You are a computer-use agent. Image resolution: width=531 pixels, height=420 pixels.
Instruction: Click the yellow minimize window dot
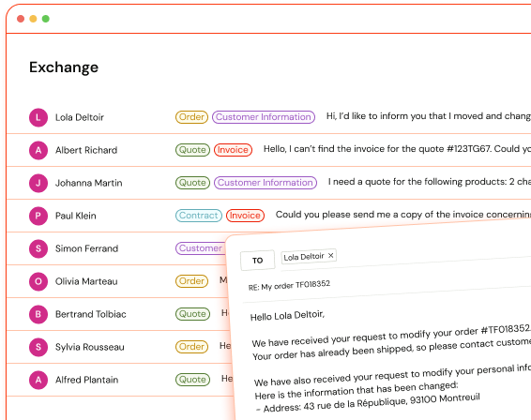[33, 19]
